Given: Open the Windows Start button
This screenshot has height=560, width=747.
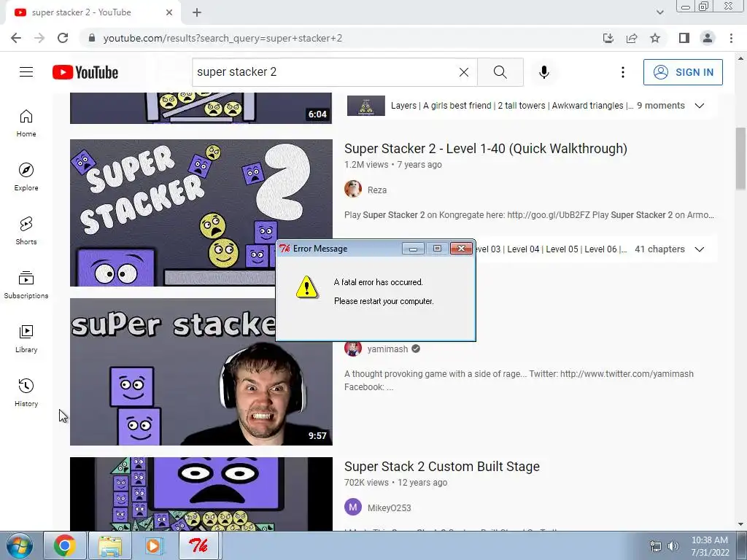Looking at the screenshot, I should click(x=20, y=545).
